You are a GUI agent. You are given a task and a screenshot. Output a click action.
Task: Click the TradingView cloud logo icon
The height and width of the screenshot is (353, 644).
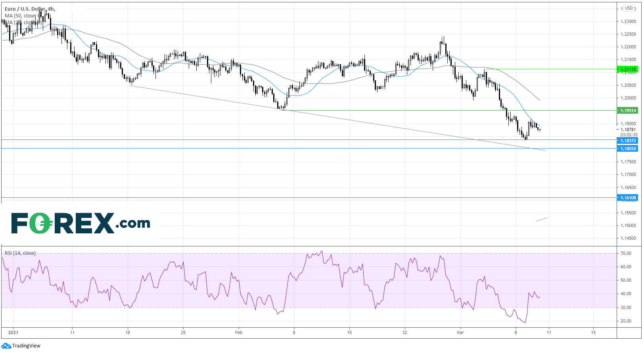coord(6,346)
